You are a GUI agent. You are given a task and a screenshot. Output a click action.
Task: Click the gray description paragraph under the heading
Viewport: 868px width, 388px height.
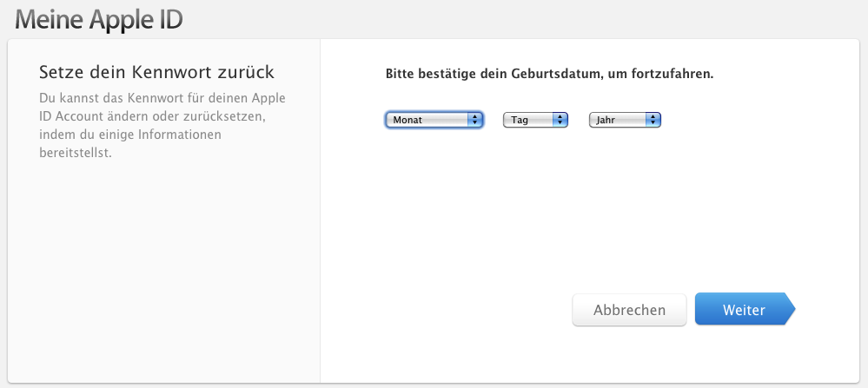tap(162, 126)
